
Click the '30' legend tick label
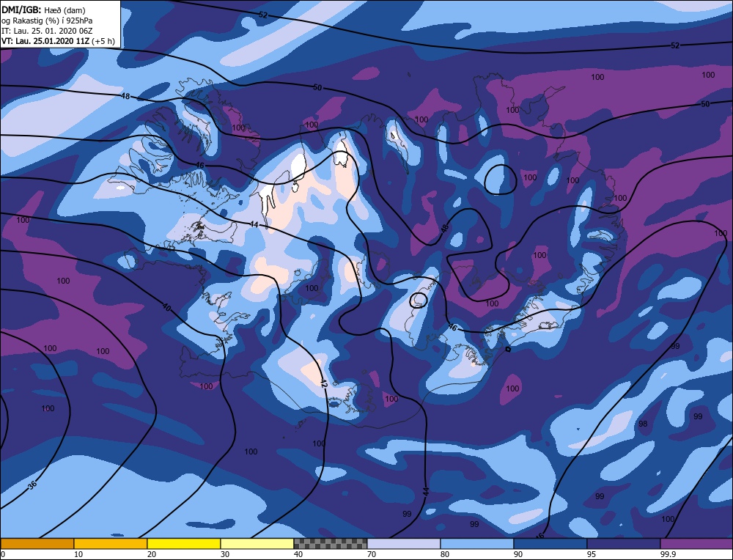225,554
